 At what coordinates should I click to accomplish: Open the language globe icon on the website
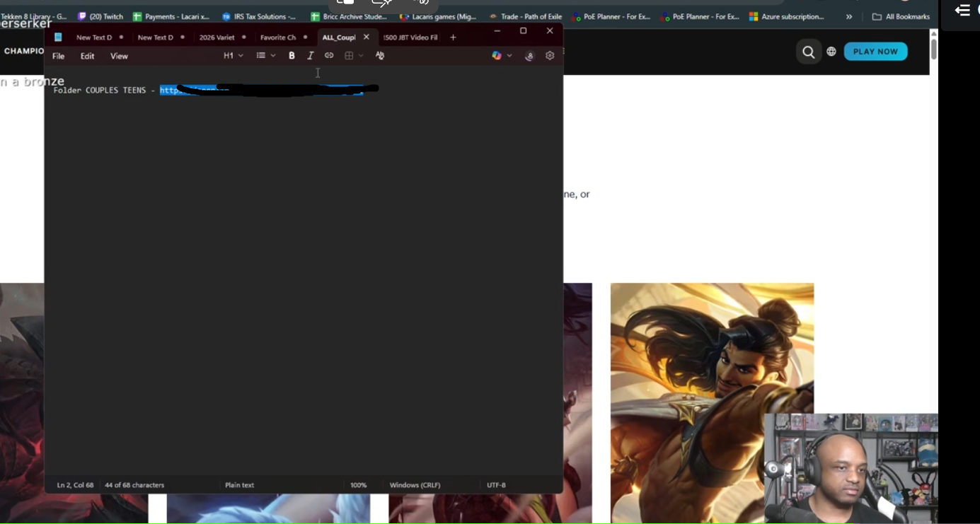[x=831, y=52]
